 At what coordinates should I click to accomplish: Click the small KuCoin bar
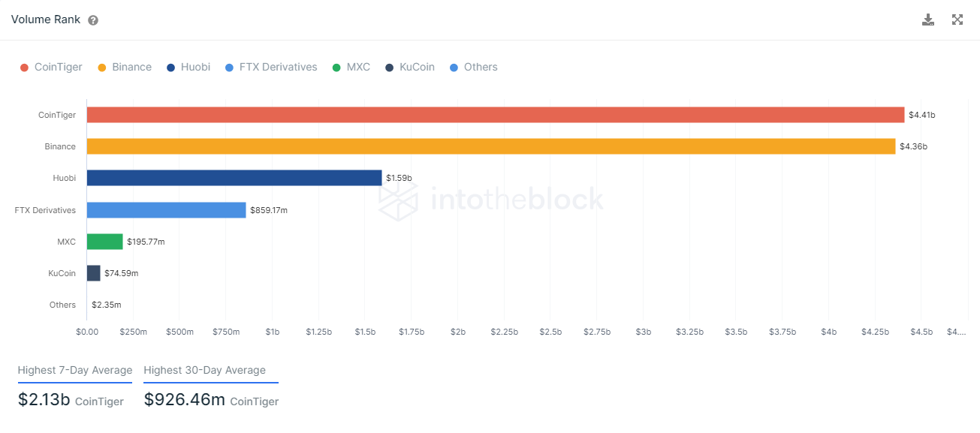click(x=93, y=273)
